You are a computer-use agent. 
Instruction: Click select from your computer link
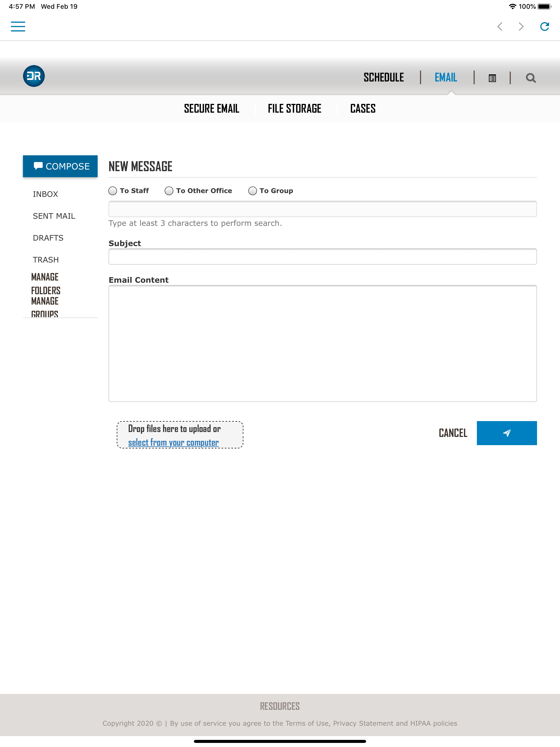click(173, 442)
